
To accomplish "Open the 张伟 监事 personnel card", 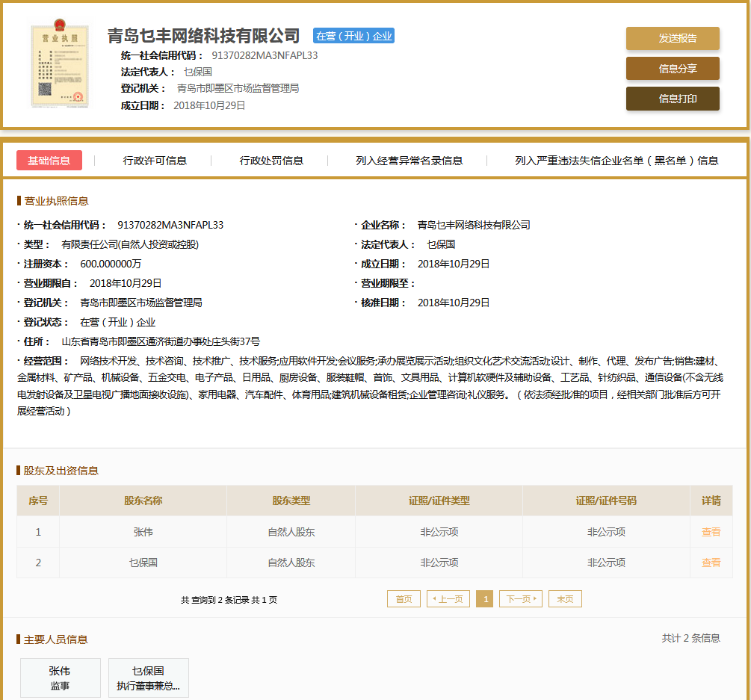I will (60, 678).
